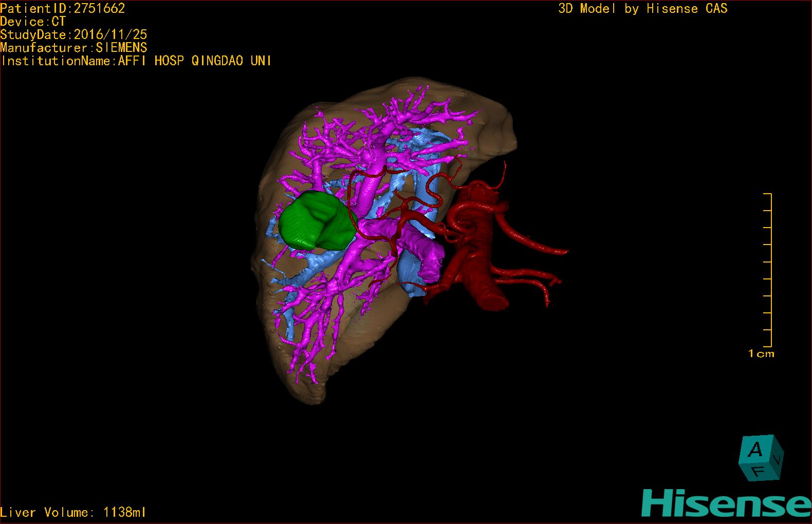Click the Device:CT label
812x524 pixels.
tap(33, 22)
